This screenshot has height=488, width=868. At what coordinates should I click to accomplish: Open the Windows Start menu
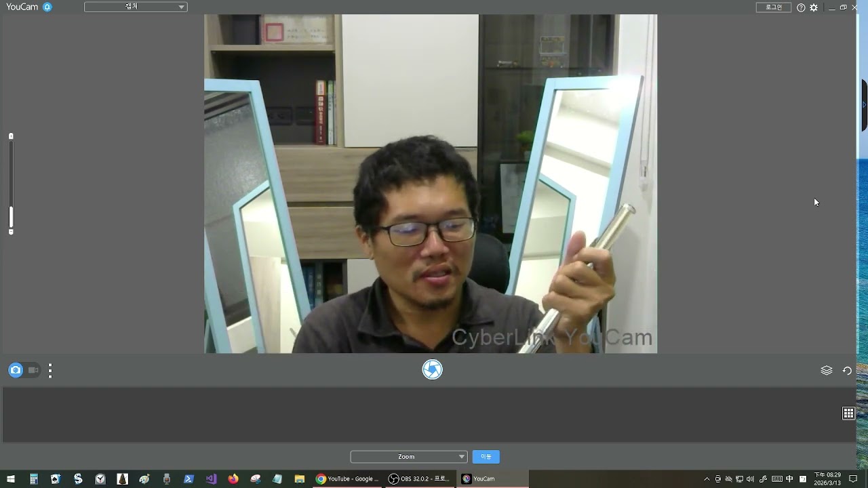[11, 479]
